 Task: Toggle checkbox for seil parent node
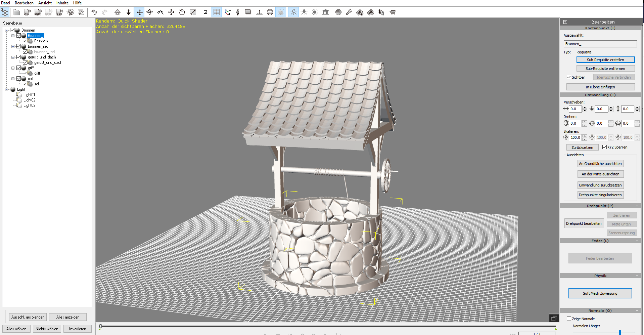19,79
